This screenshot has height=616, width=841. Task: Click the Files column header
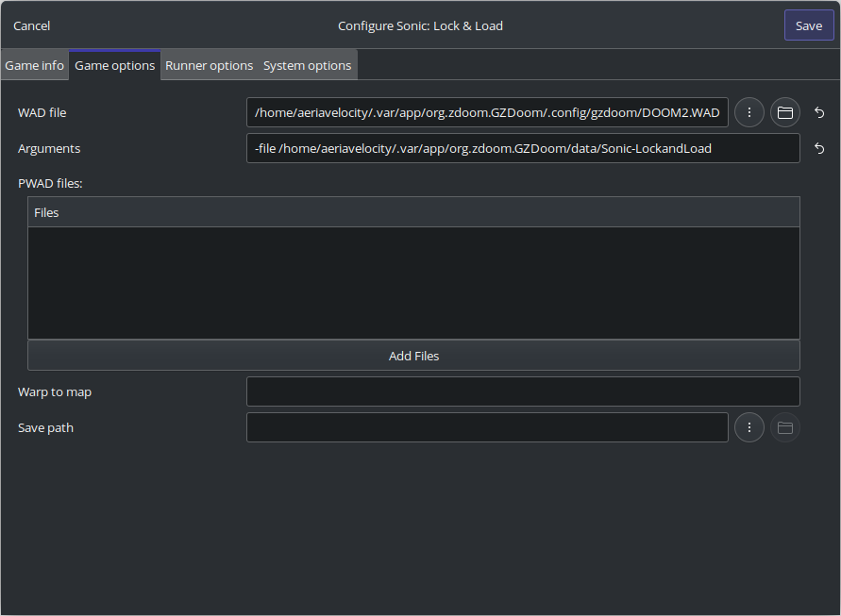tap(413, 212)
